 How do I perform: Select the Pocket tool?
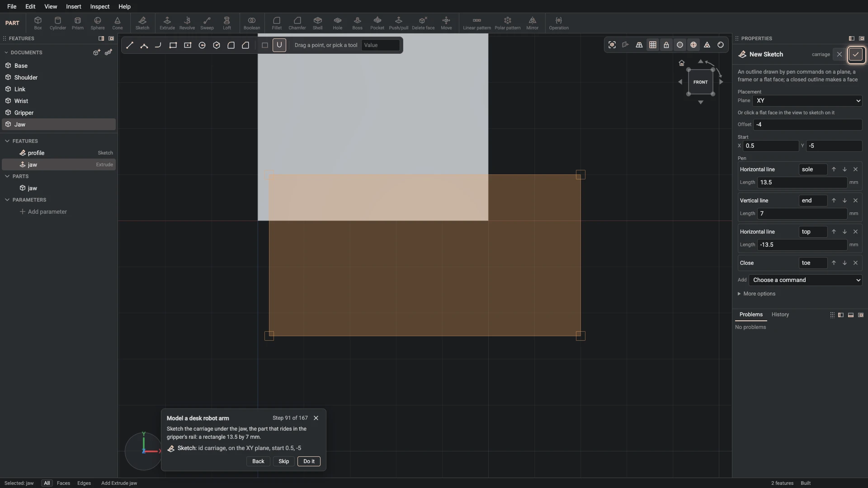(377, 23)
